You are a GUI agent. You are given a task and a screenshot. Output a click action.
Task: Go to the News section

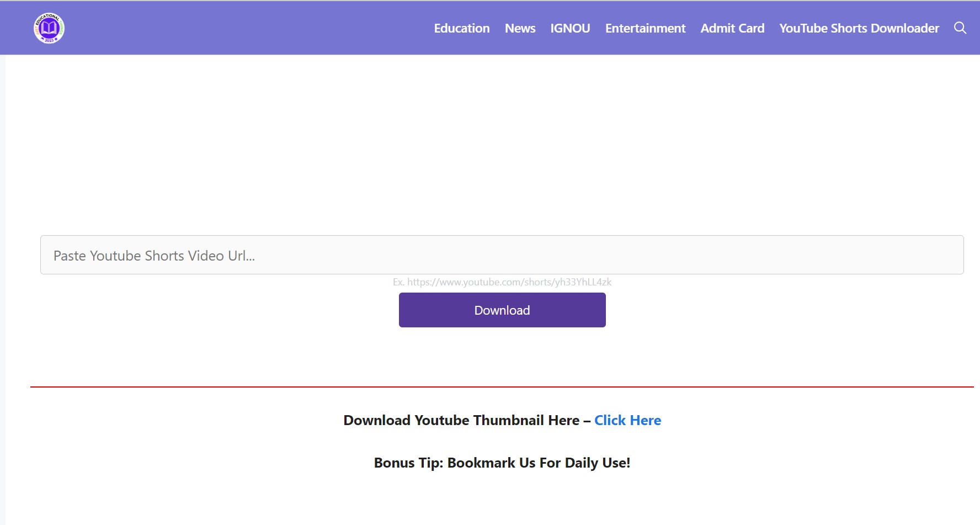click(x=520, y=28)
